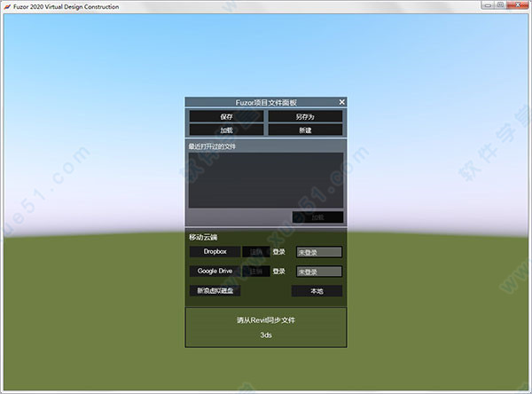Click the 注销 button next to Google Drive
Screen dimensions: 532x394
[256, 271]
